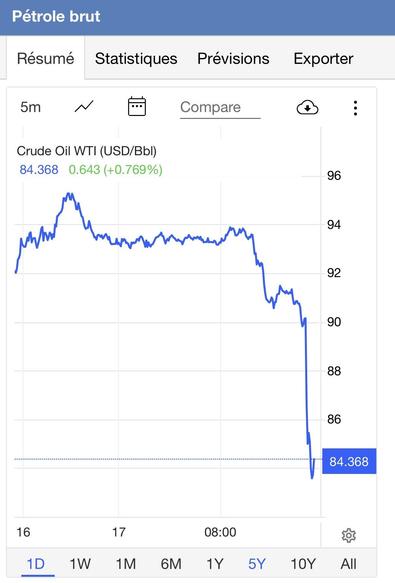This screenshot has height=583, width=395.
Task: Select the 10Y time range
Action: pyautogui.click(x=303, y=564)
